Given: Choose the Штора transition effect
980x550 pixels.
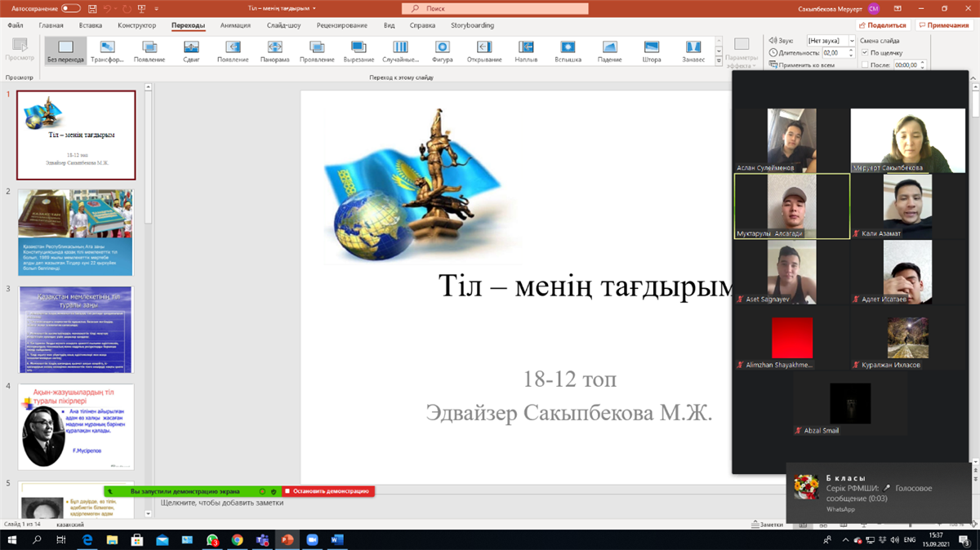Looking at the screenshot, I should click(x=652, y=51).
